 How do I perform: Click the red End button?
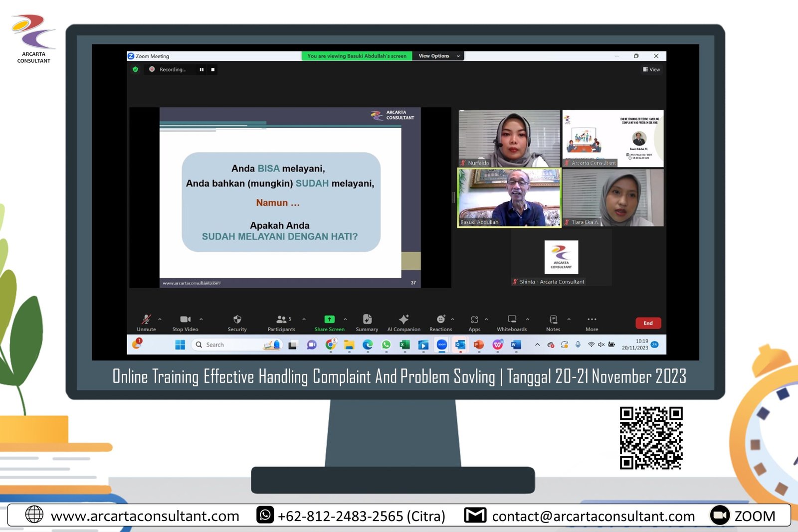648,323
